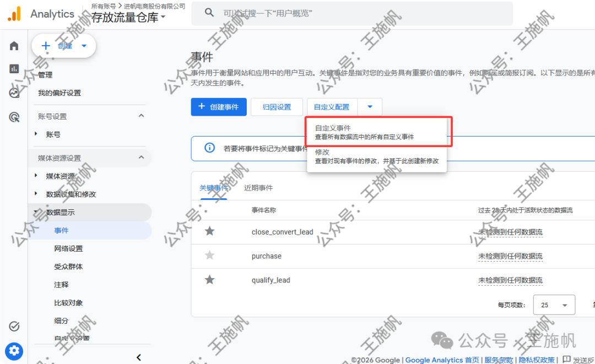Image resolution: width=595 pixels, height=364 pixels.
Task: Select 自定义事件 menu option
Action: click(x=376, y=132)
